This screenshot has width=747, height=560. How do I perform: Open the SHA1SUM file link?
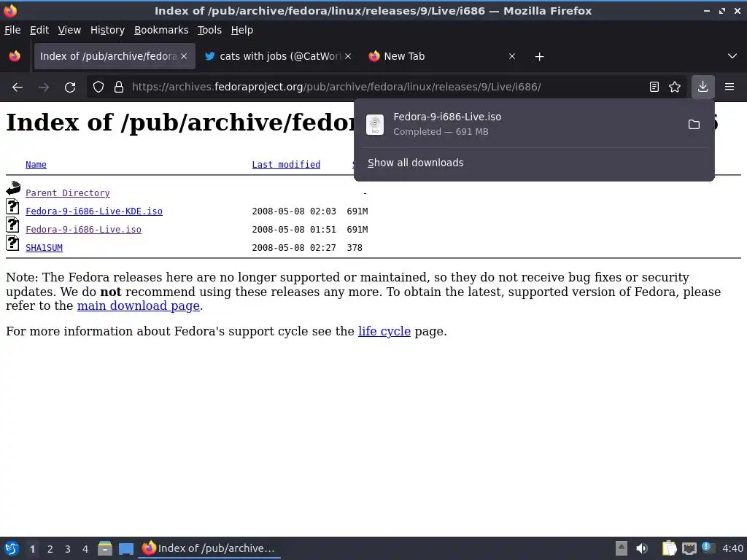click(x=44, y=248)
